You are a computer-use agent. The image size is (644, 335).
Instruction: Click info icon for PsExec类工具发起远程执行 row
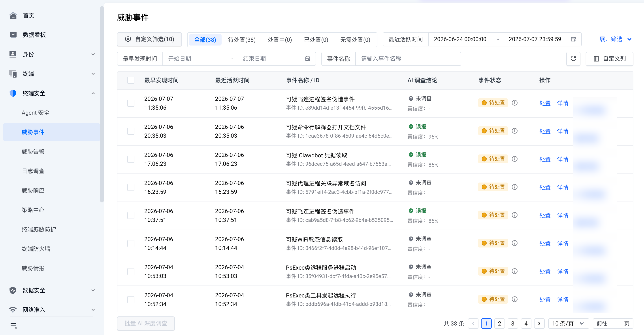point(514,299)
